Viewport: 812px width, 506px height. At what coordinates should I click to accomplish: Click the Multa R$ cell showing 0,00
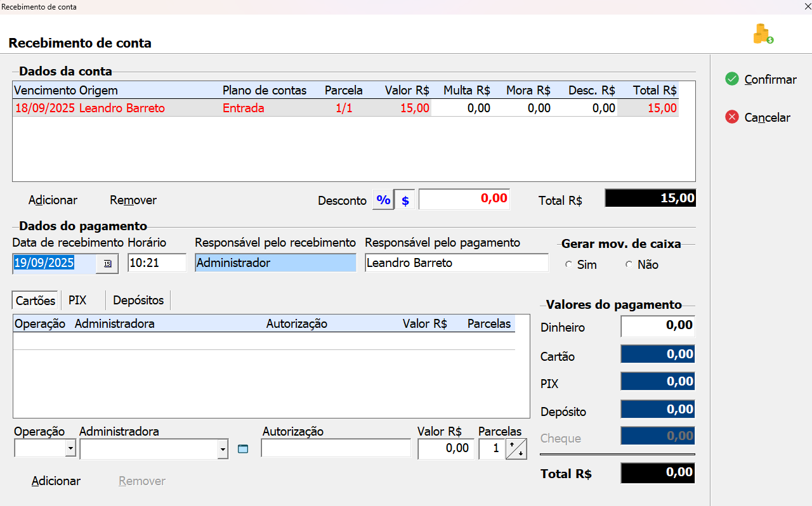click(463, 108)
